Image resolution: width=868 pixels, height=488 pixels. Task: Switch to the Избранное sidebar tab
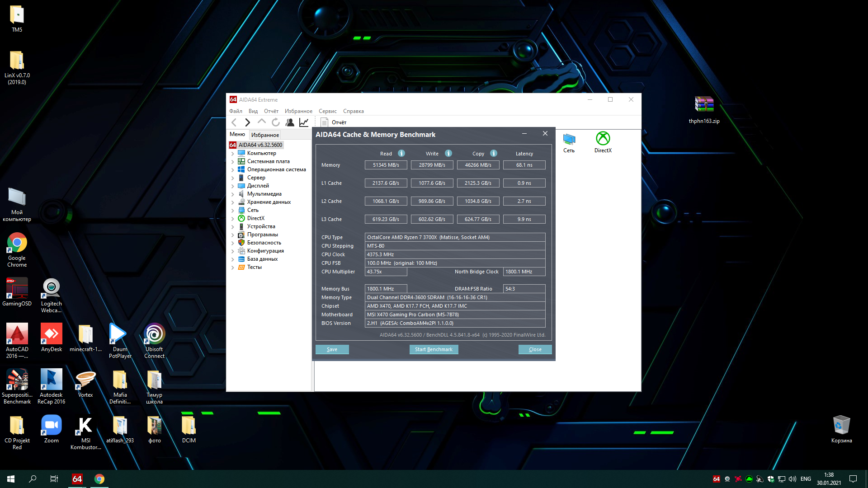coord(265,135)
